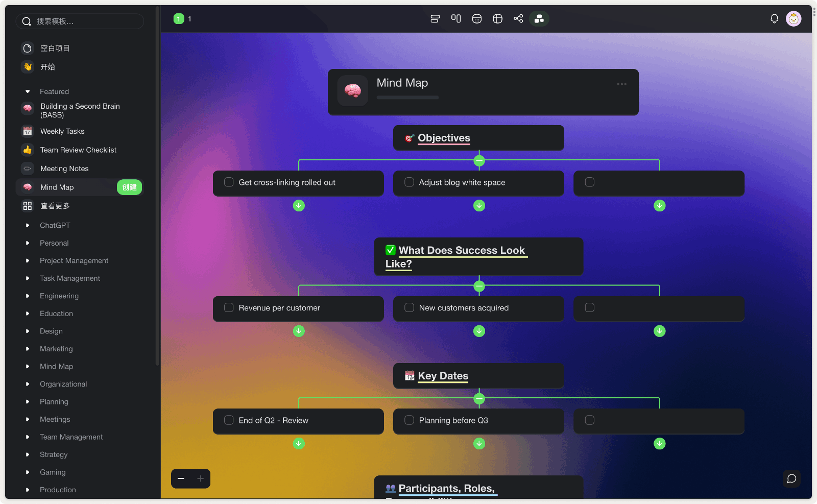The width and height of the screenshot is (817, 504).
Task: Open the chat comment bubble icon
Action: (791, 478)
